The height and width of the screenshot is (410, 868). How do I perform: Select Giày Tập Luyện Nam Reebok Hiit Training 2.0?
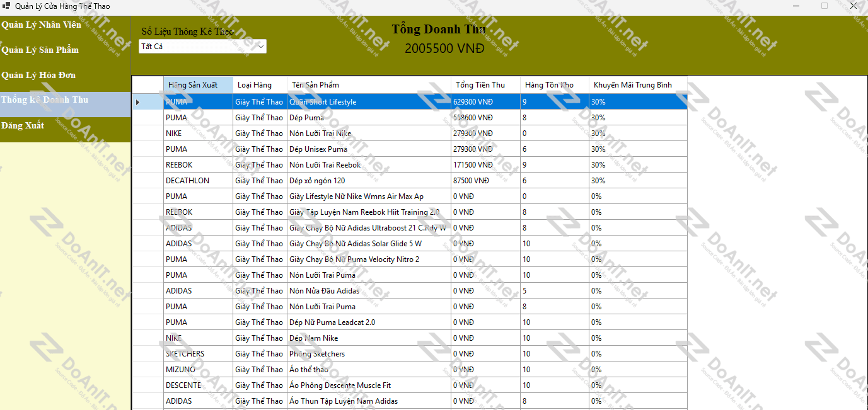369,212
